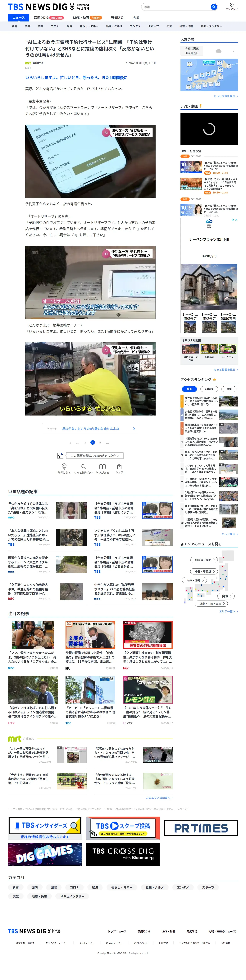Open the TBSスクープ投稿 banner
Image resolution: width=246 pixels, height=980 pixels.
pyautogui.click(x=123, y=828)
